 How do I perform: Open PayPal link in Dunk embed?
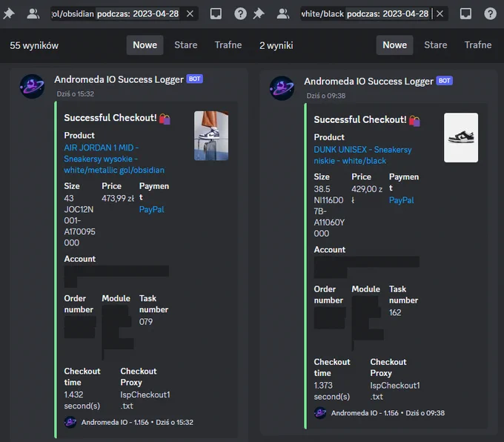click(401, 200)
